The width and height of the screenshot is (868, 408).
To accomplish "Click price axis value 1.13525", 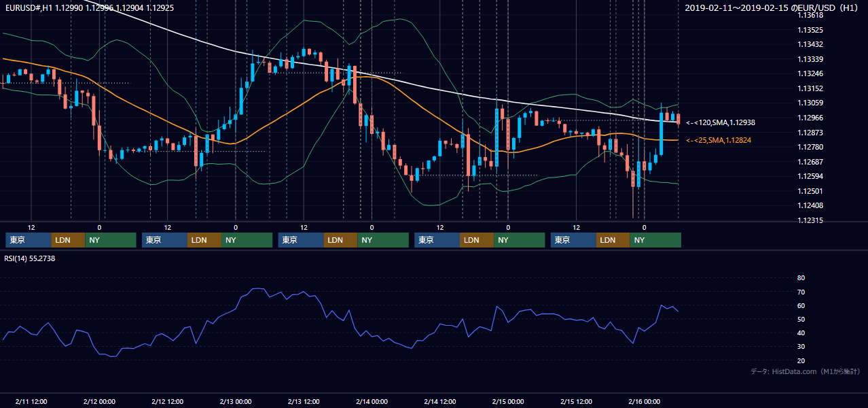I will tap(810, 30).
